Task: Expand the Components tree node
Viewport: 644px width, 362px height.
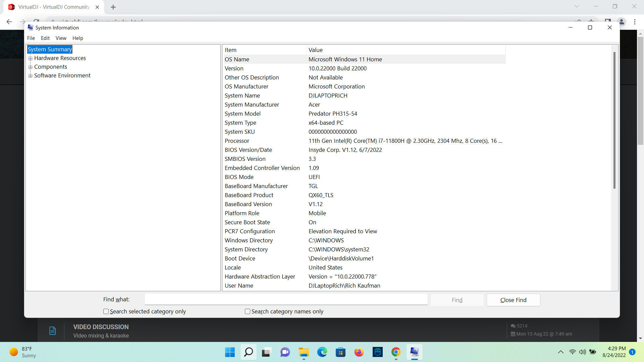Action: (31, 67)
